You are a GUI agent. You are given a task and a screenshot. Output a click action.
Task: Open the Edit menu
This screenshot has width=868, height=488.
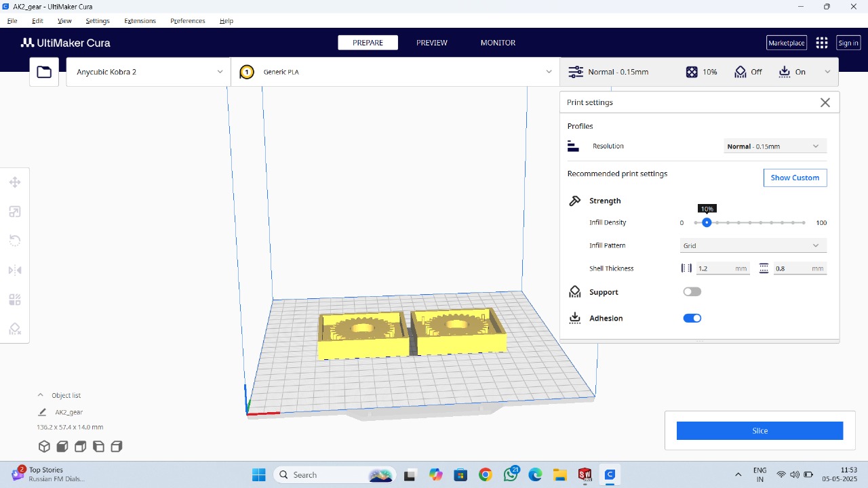[37, 21]
